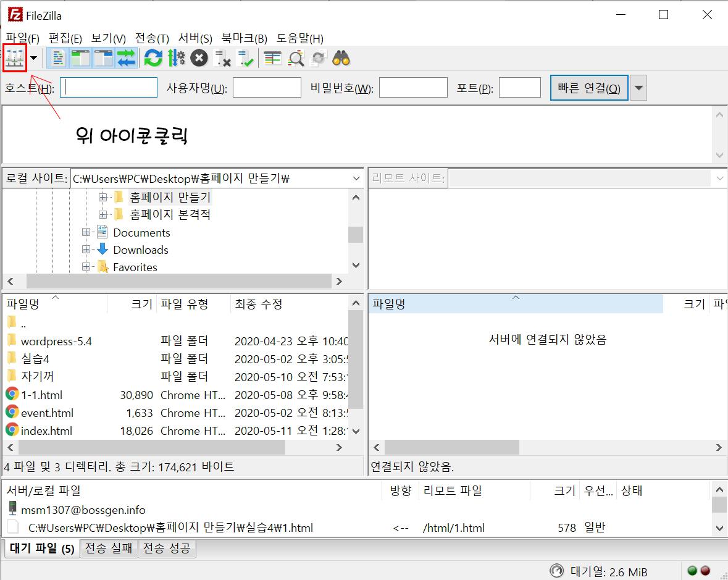728x580 pixels.
Task: Open the 로컬 사이트 path dropdown
Action: pos(356,179)
